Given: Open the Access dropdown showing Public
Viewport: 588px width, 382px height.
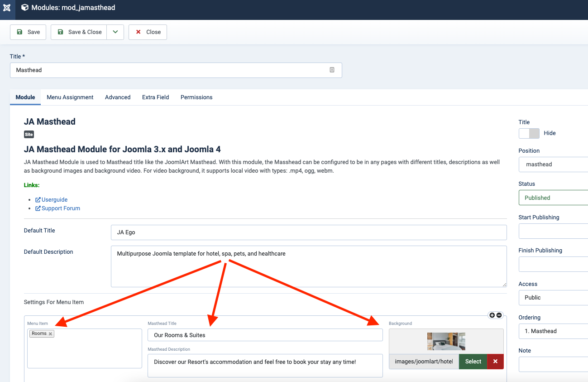Looking at the screenshot, I should 553,298.
